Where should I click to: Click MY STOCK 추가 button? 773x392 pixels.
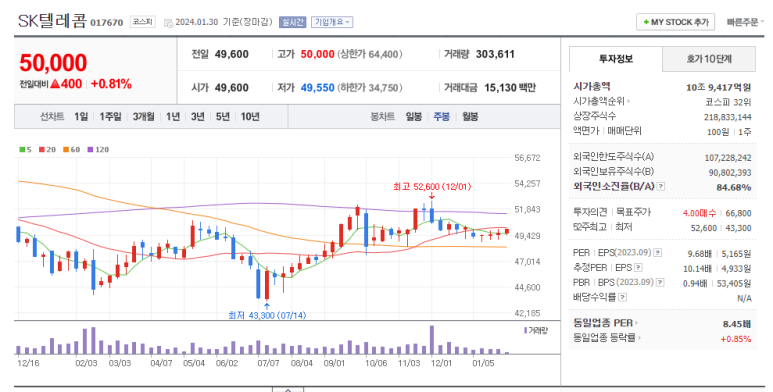click(x=675, y=22)
